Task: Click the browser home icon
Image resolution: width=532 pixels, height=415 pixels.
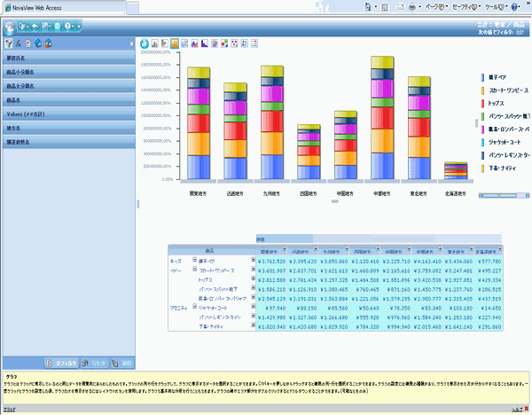Action: (x=368, y=7)
